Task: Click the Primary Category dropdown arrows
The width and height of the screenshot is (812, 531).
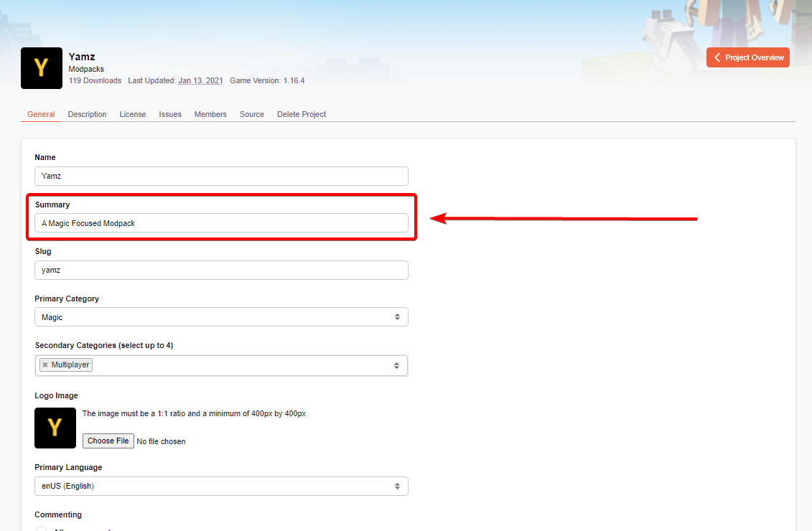Action: [397, 316]
